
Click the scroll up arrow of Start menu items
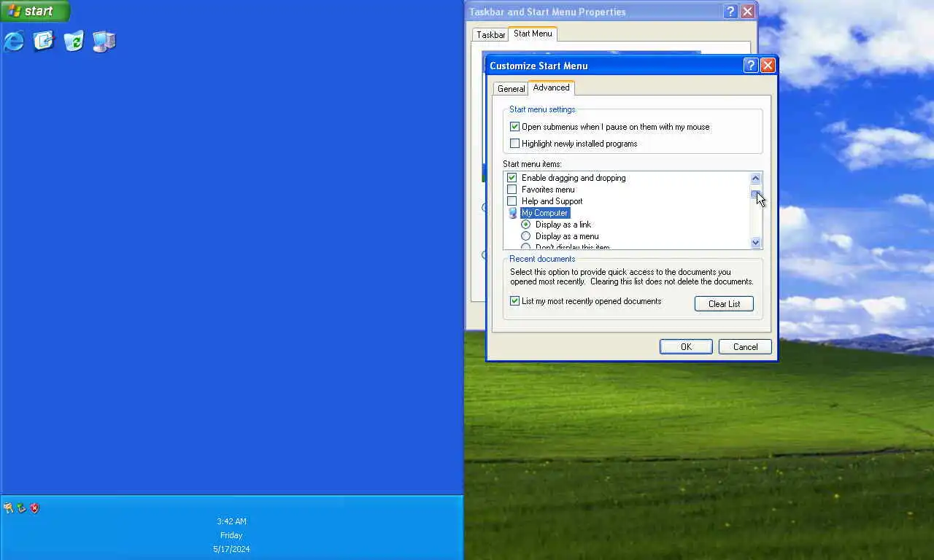[x=755, y=178]
